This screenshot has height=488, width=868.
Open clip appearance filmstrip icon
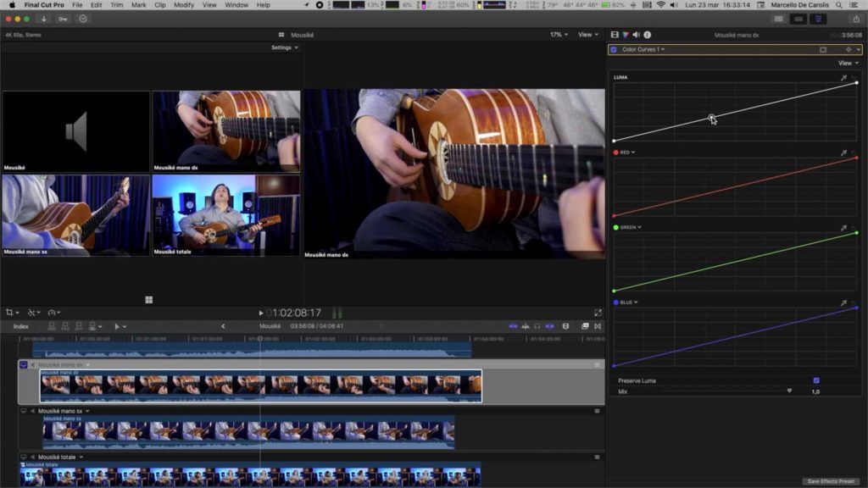(565, 326)
